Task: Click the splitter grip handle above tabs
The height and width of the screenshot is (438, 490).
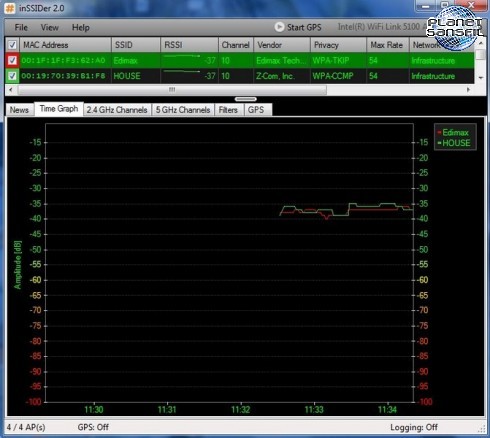Action: pyautogui.click(x=245, y=99)
